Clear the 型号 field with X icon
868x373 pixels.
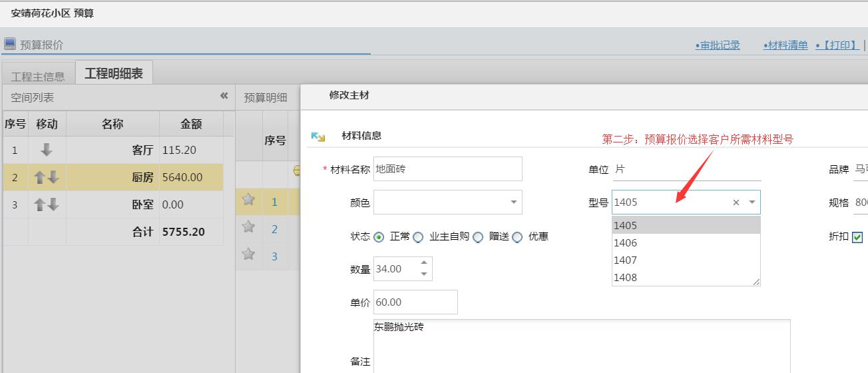736,202
